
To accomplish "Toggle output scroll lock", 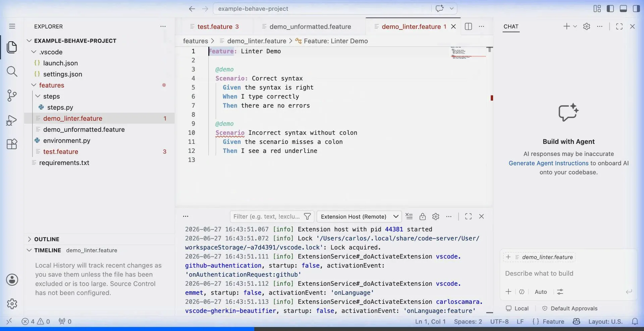I will click(423, 216).
